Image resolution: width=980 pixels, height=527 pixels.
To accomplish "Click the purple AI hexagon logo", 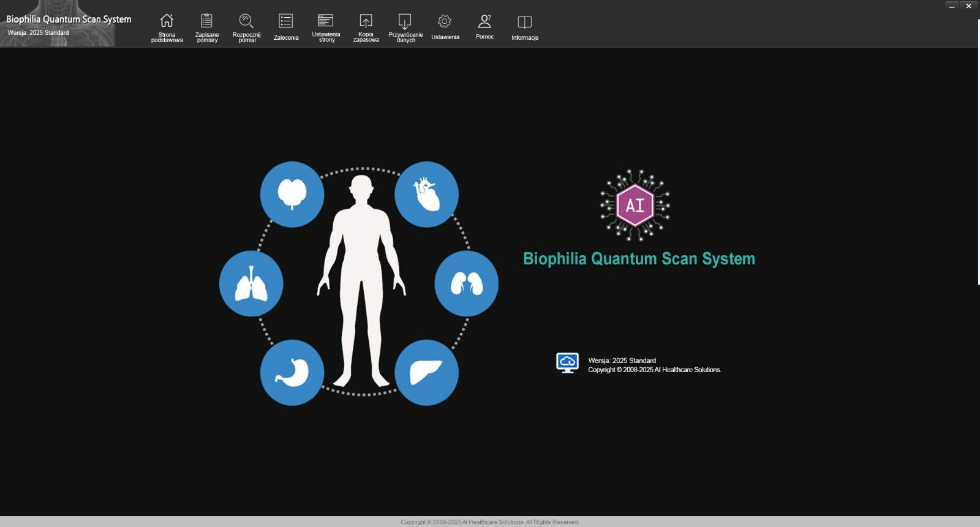I will (635, 205).
